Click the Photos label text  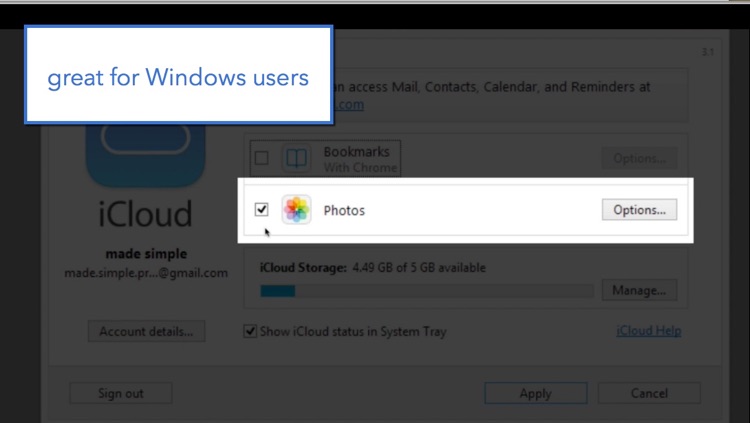tap(344, 210)
